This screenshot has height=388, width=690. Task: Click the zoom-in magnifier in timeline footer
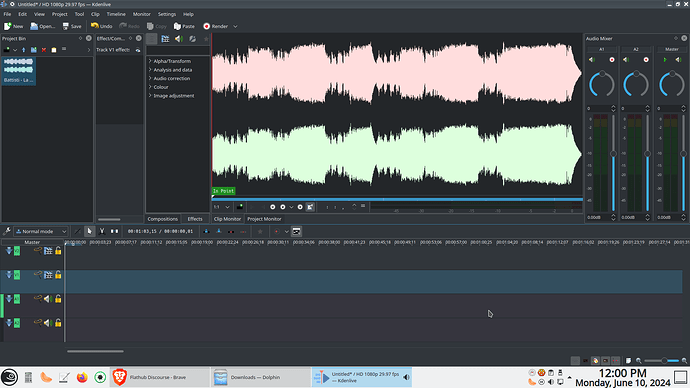click(684, 361)
